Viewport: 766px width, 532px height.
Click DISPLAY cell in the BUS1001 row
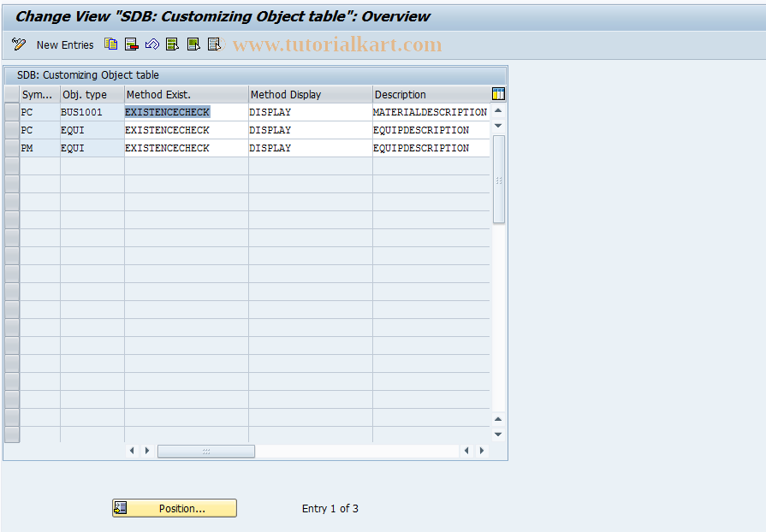pyautogui.click(x=310, y=112)
